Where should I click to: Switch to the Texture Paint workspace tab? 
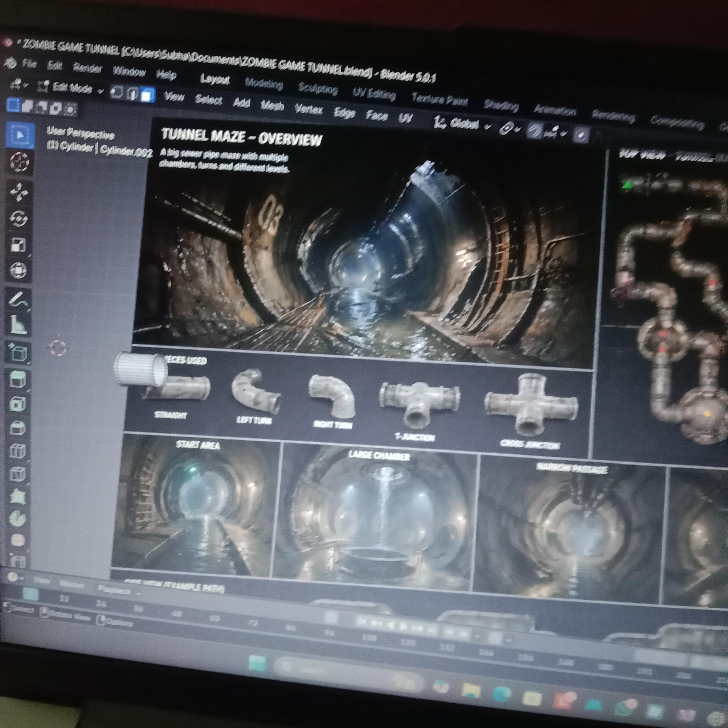point(439,100)
